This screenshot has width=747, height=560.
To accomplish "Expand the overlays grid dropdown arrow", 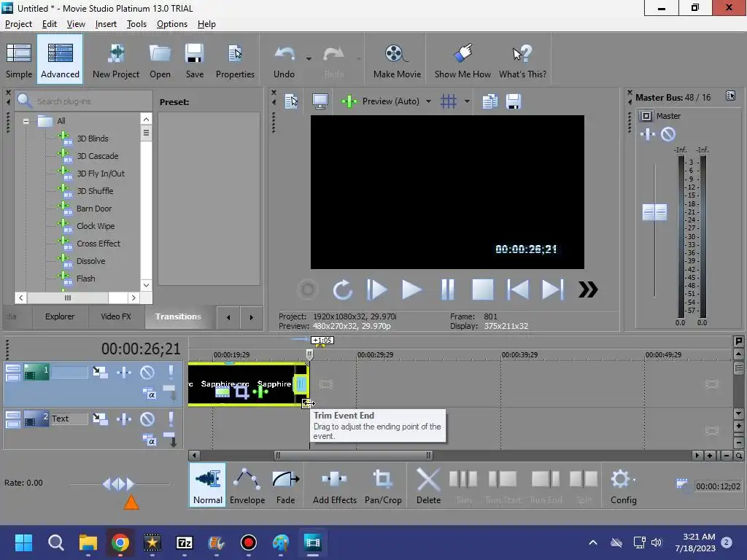I will [467, 101].
